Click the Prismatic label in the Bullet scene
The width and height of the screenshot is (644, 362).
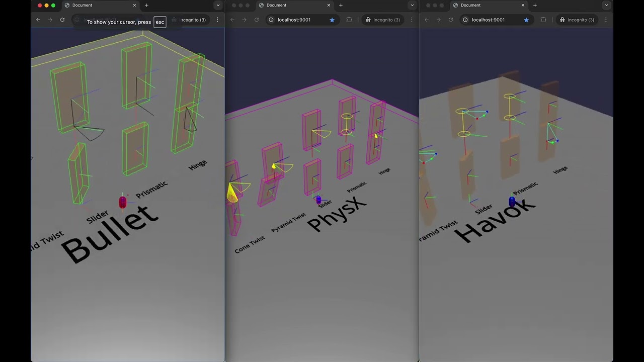coord(151,190)
